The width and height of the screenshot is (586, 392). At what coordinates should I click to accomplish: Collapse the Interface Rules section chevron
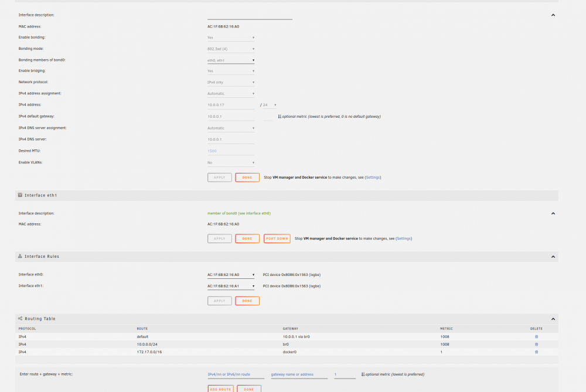[553, 257]
